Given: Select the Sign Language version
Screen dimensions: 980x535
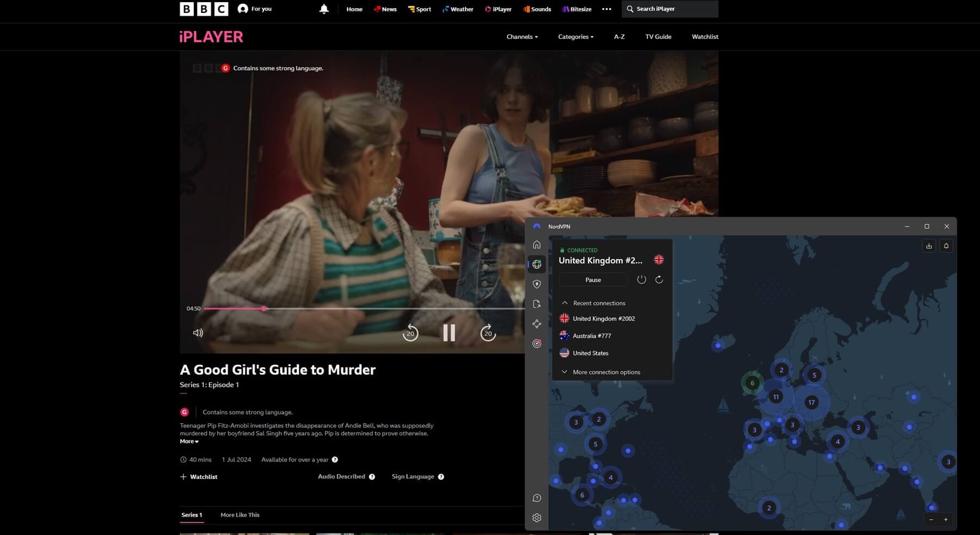Looking at the screenshot, I should (x=413, y=476).
